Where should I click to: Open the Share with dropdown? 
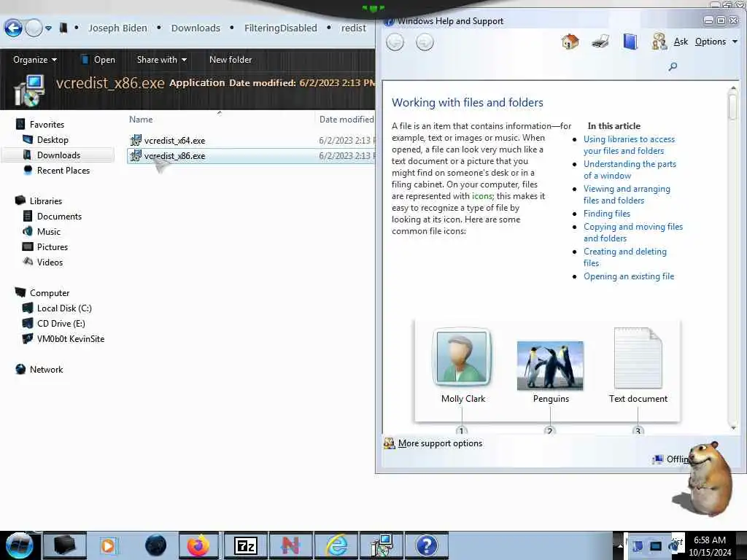tap(161, 60)
